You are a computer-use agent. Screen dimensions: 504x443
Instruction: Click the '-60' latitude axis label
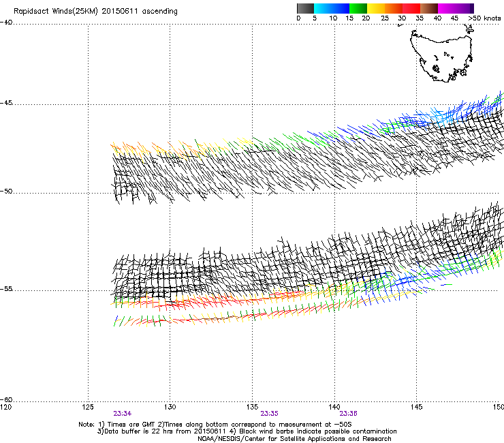[6, 400]
